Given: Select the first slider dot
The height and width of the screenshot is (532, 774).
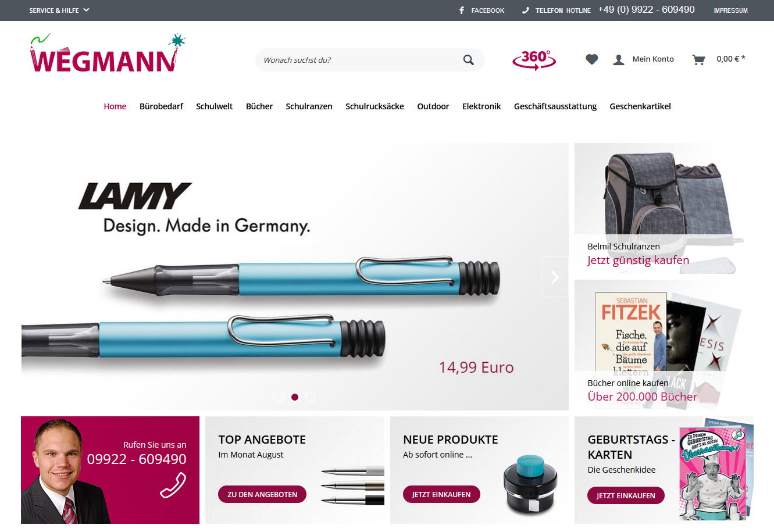Looking at the screenshot, I should coord(279,397).
